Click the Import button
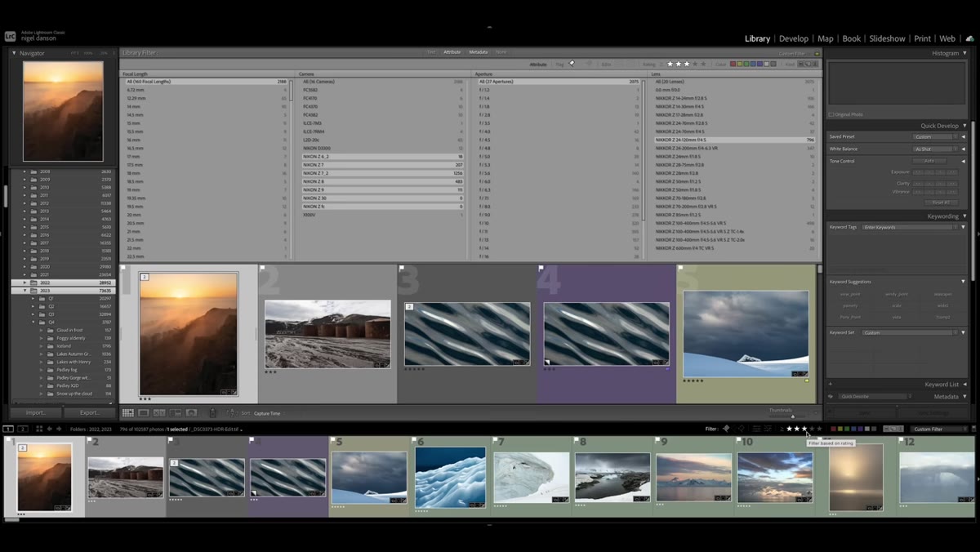 click(x=36, y=412)
